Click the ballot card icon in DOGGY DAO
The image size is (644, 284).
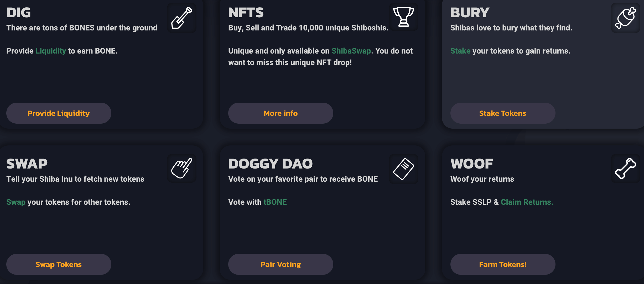[403, 169]
